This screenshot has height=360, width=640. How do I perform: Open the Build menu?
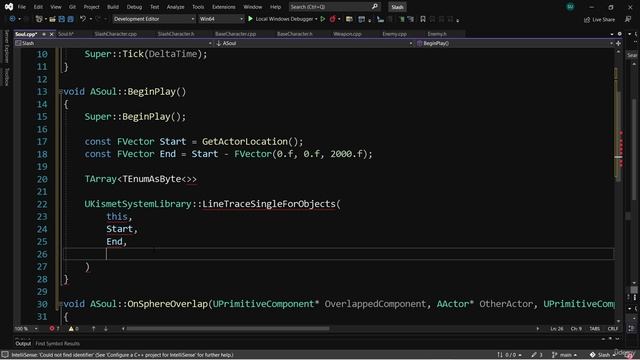point(113,7)
